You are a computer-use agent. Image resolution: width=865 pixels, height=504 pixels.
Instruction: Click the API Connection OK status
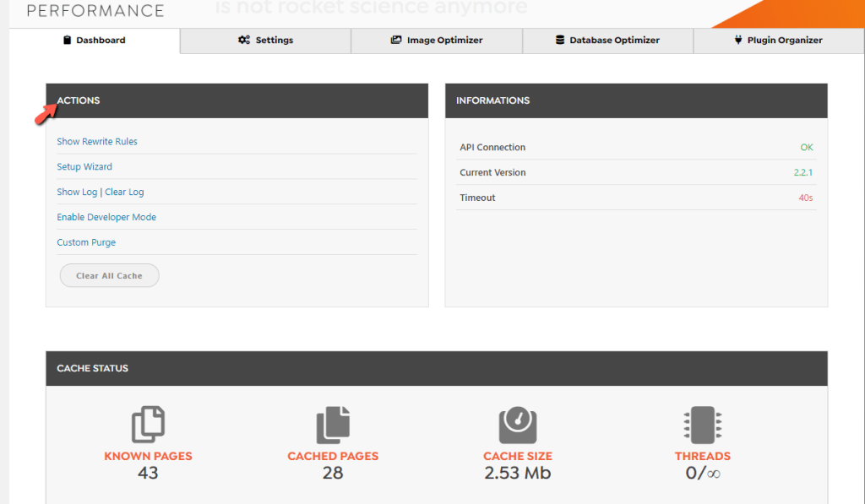click(807, 147)
